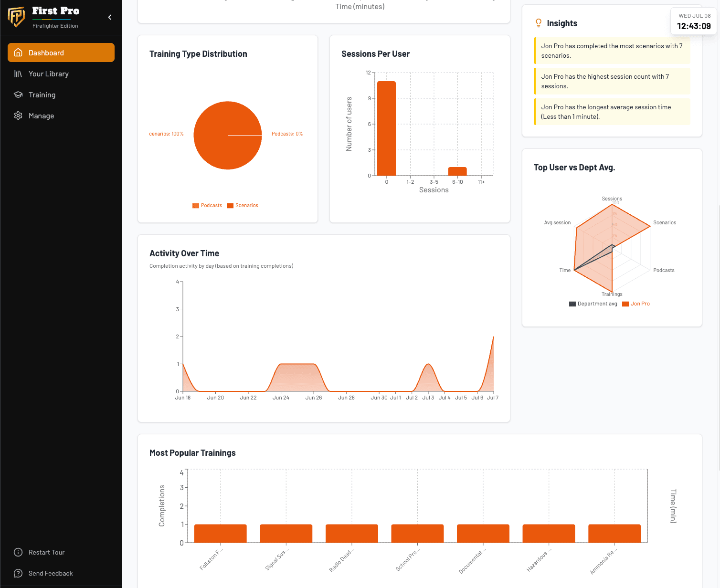Viewport: 720px width, 588px height.
Task: Select the insight about longest average session time
Action: tap(612, 112)
